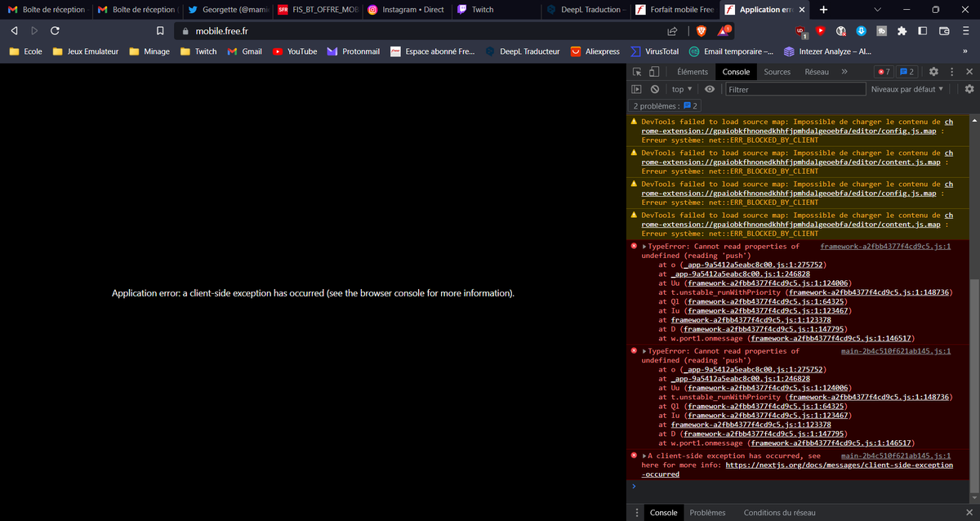Screen dimensions: 980x521
Task: Open the Gmail bookmark
Action: point(244,51)
